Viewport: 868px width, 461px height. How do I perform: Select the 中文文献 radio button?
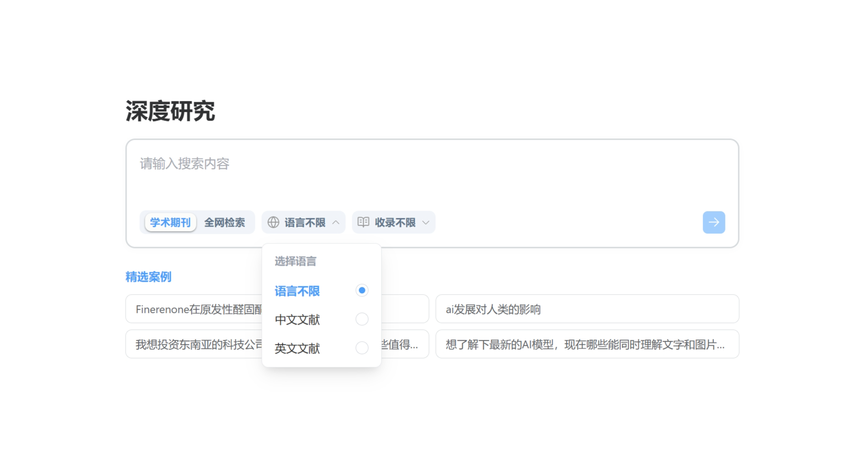point(362,319)
